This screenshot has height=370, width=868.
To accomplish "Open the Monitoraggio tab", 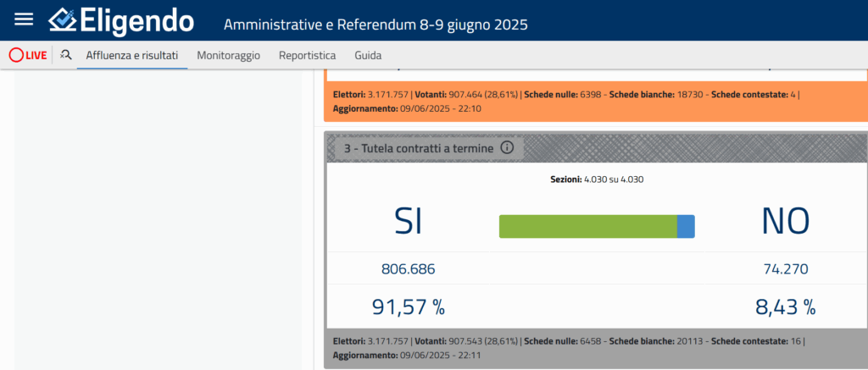I will click(x=229, y=55).
